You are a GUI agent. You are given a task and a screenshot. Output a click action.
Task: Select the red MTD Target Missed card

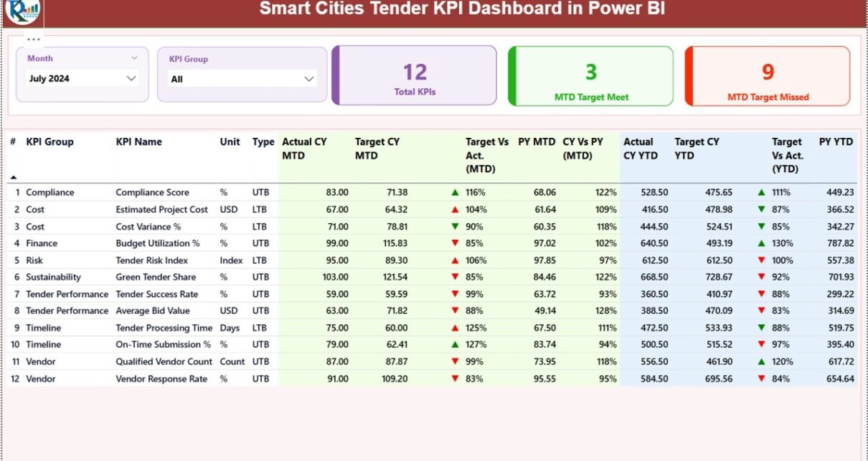coord(768,76)
